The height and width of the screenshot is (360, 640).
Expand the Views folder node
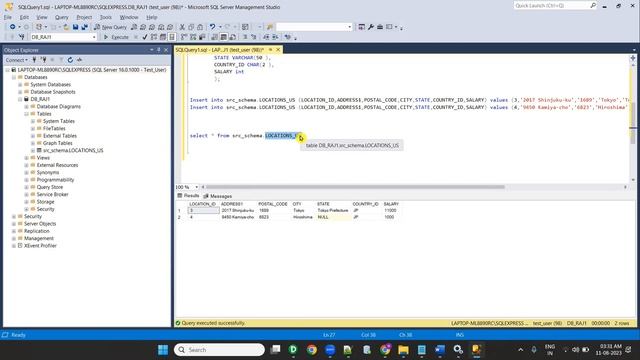(27, 158)
